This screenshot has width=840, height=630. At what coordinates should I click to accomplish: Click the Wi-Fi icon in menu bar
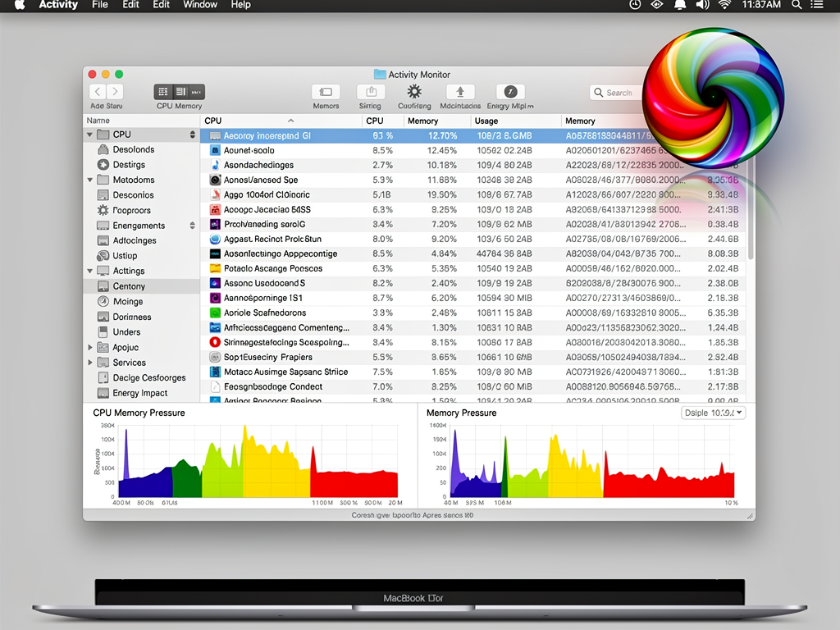tap(724, 5)
